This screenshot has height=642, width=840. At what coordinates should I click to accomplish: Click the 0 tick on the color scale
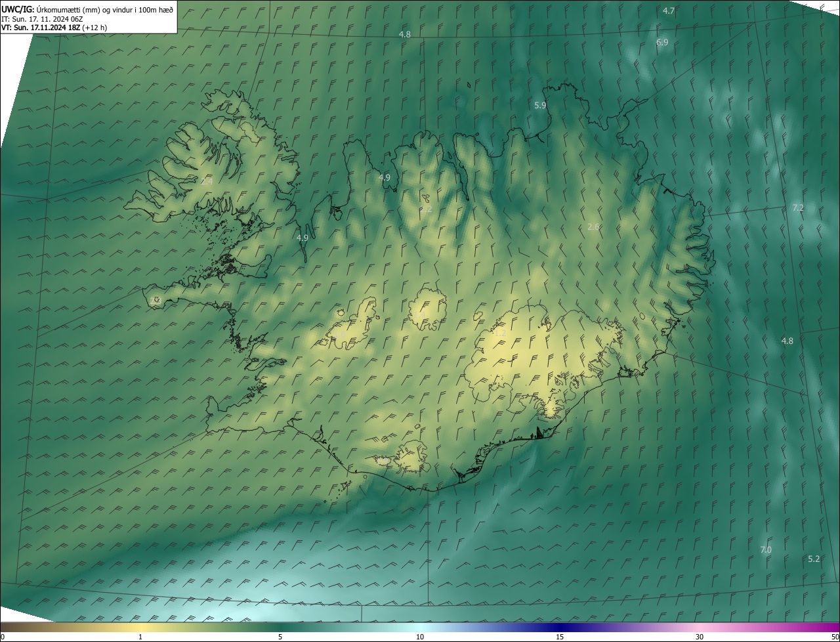pos(2,637)
